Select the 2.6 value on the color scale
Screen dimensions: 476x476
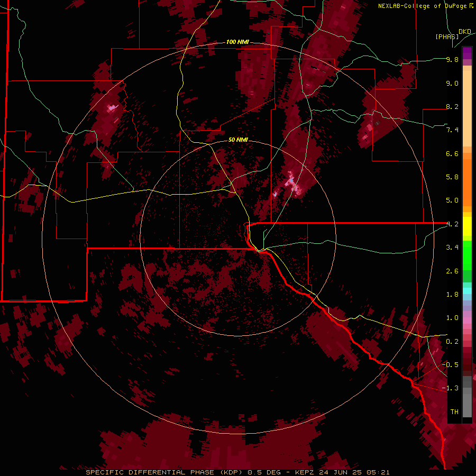tap(452, 271)
